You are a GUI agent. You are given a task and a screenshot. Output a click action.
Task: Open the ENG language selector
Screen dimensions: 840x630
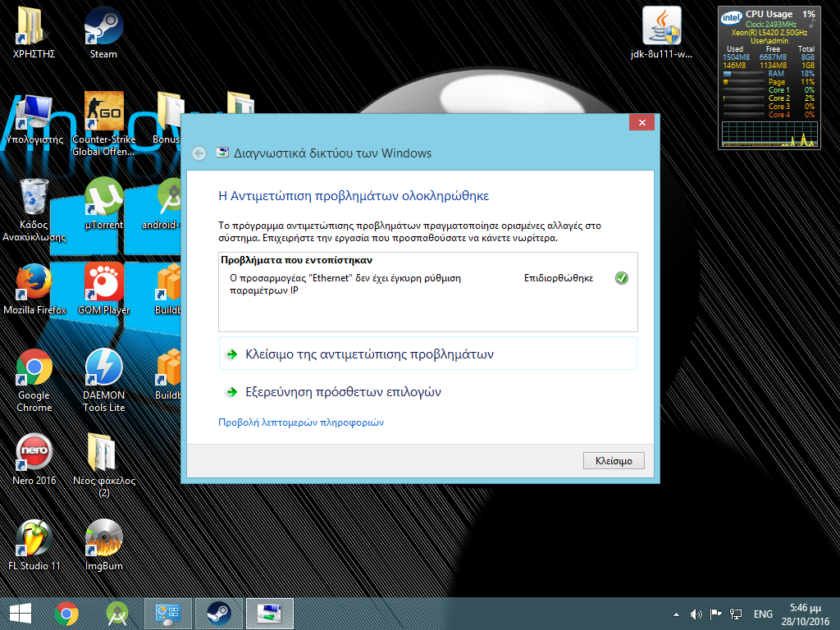pyautogui.click(x=763, y=614)
